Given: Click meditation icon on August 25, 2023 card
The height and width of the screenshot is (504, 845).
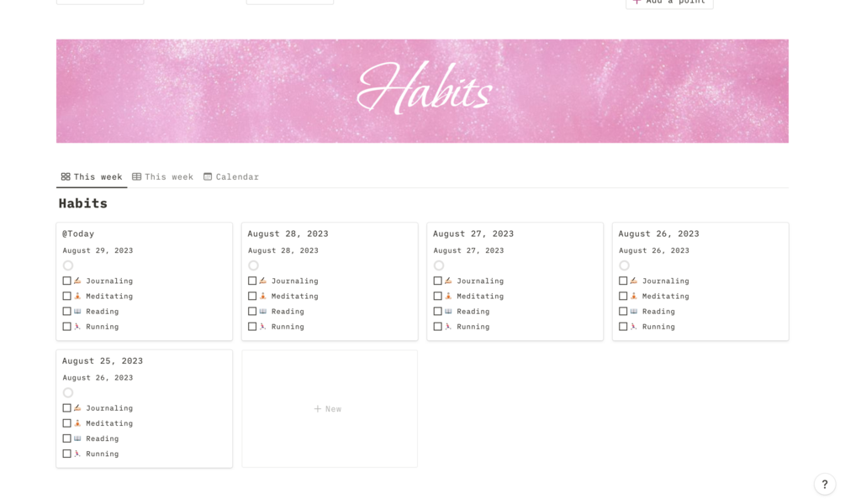Looking at the screenshot, I should coord(77,423).
